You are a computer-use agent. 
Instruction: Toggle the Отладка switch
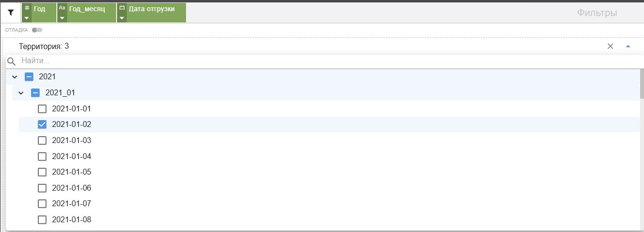click(37, 30)
